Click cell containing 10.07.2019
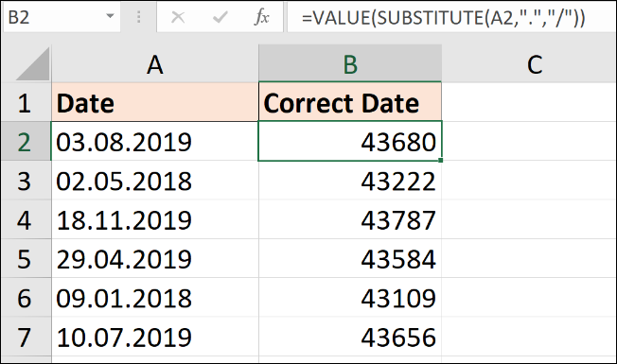 pos(154,337)
